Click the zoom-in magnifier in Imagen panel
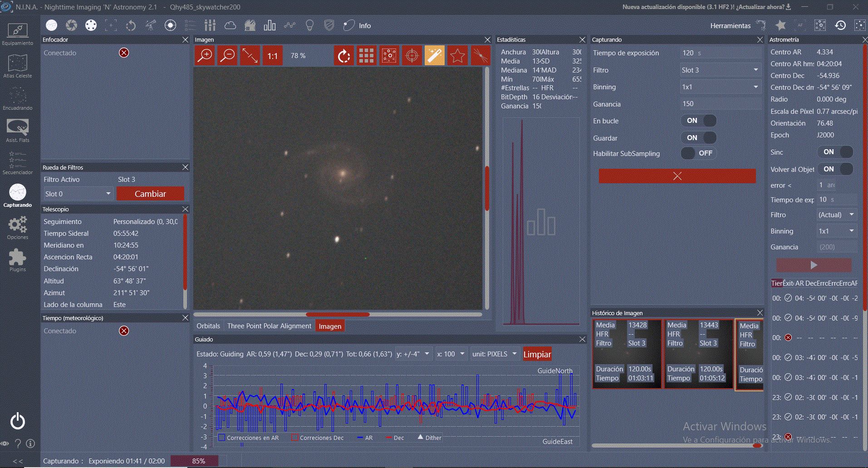This screenshot has width=868, height=468. point(205,56)
